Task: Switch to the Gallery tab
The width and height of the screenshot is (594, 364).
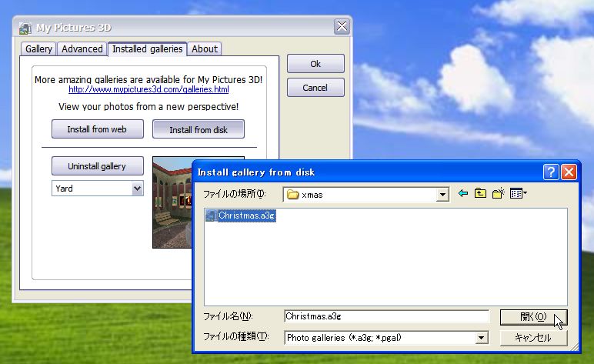Action: pyautogui.click(x=38, y=49)
